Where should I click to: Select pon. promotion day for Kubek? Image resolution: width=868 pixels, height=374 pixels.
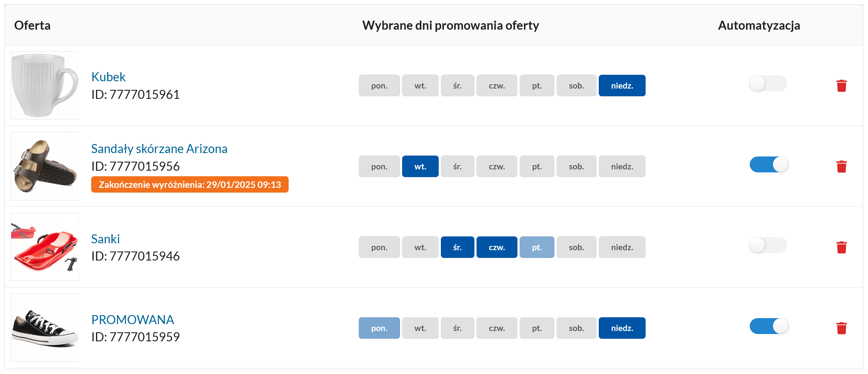pos(379,85)
